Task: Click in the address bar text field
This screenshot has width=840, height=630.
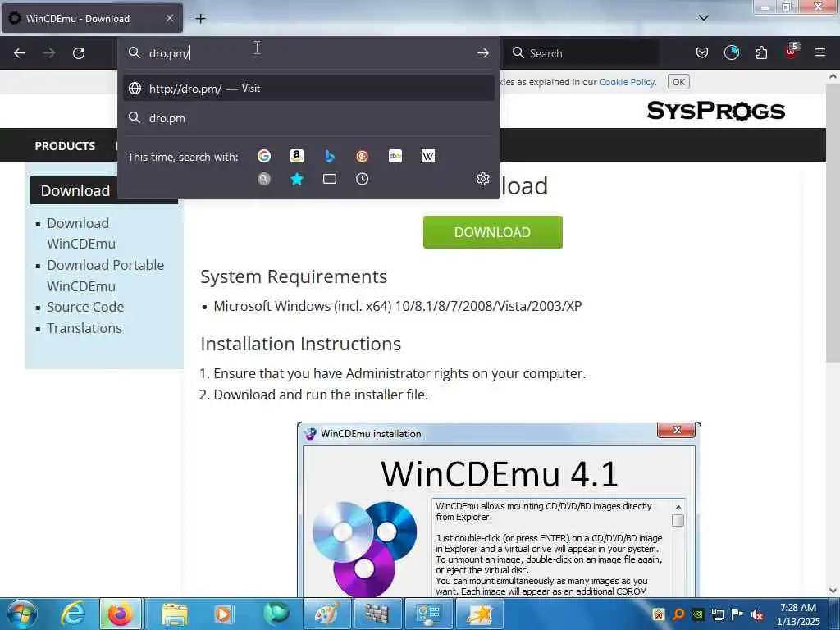Action: click(x=308, y=53)
